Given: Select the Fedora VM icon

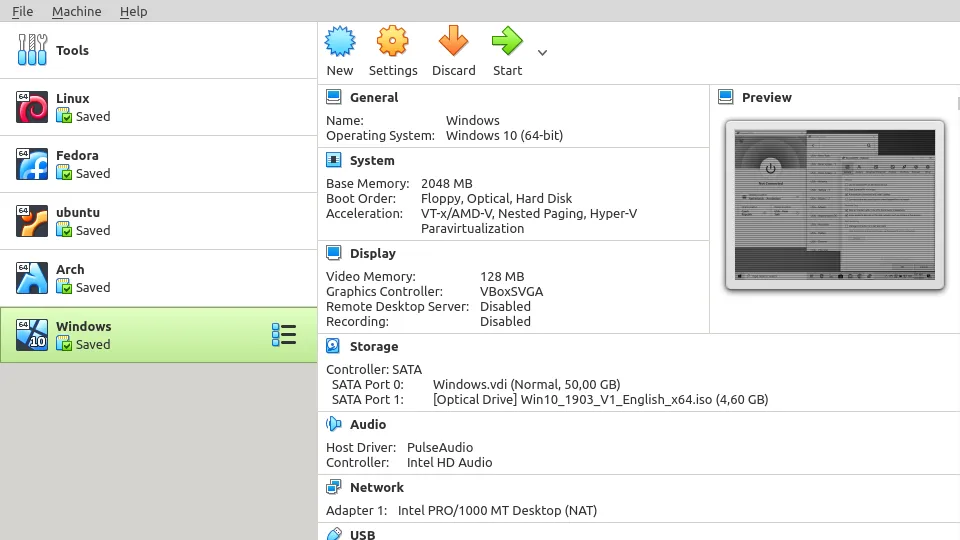Looking at the screenshot, I should point(32,164).
